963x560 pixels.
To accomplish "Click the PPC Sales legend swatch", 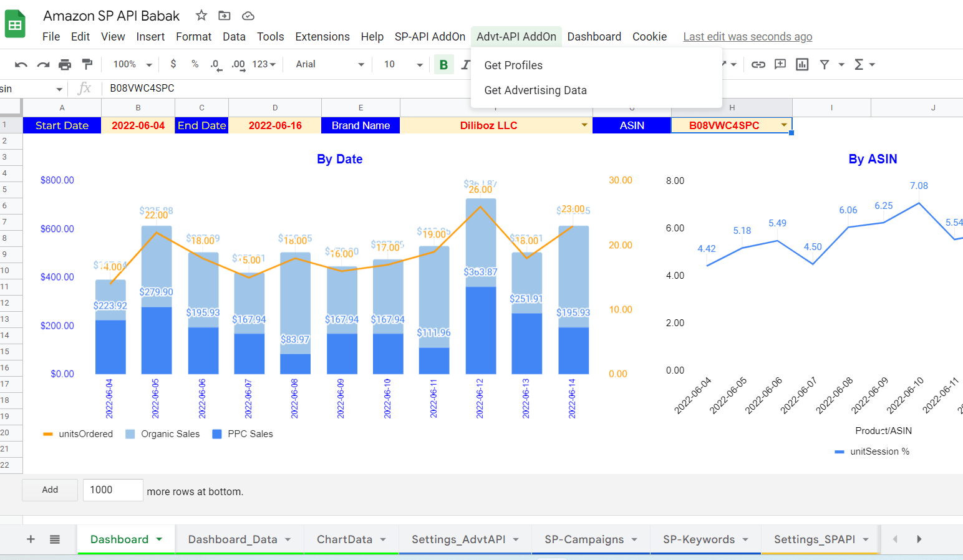I will click(217, 434).
